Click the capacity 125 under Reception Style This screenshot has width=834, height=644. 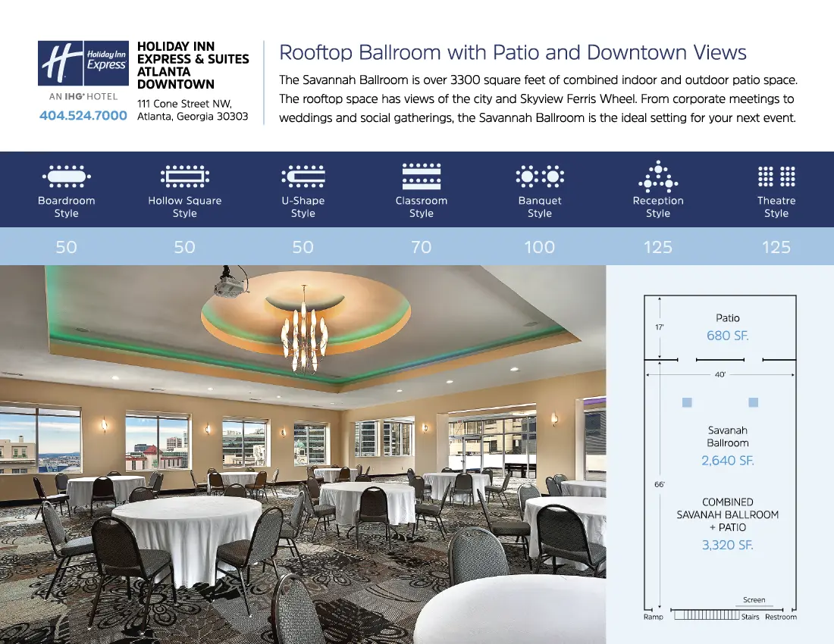click(x=658, y=247)
